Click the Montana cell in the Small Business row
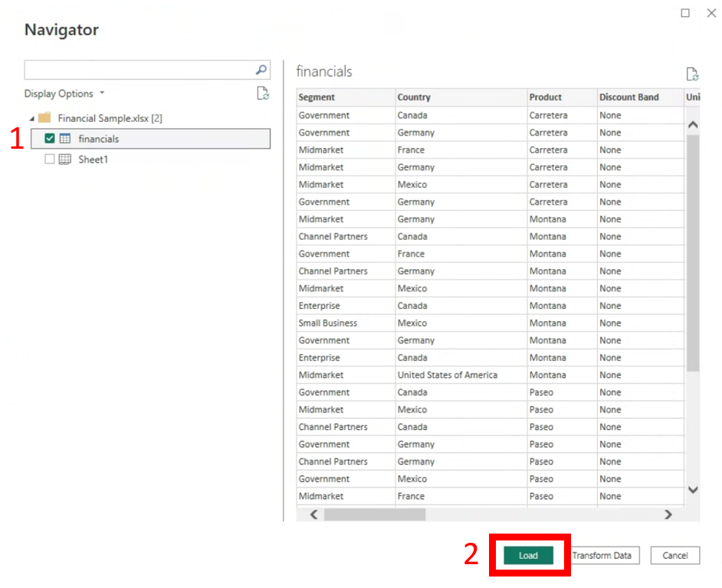722x588 pixels. pos(563,323)
